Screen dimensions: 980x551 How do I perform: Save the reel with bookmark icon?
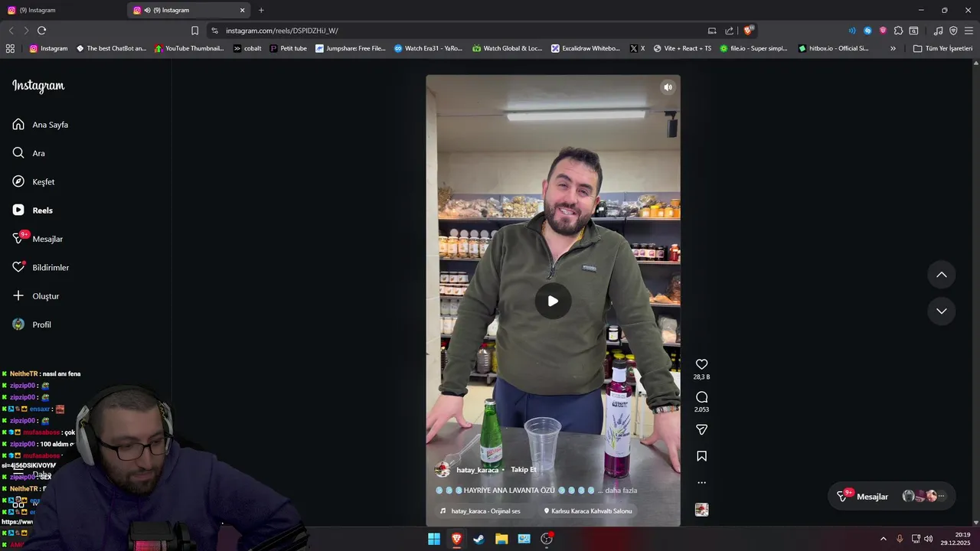tap(701, 456)
